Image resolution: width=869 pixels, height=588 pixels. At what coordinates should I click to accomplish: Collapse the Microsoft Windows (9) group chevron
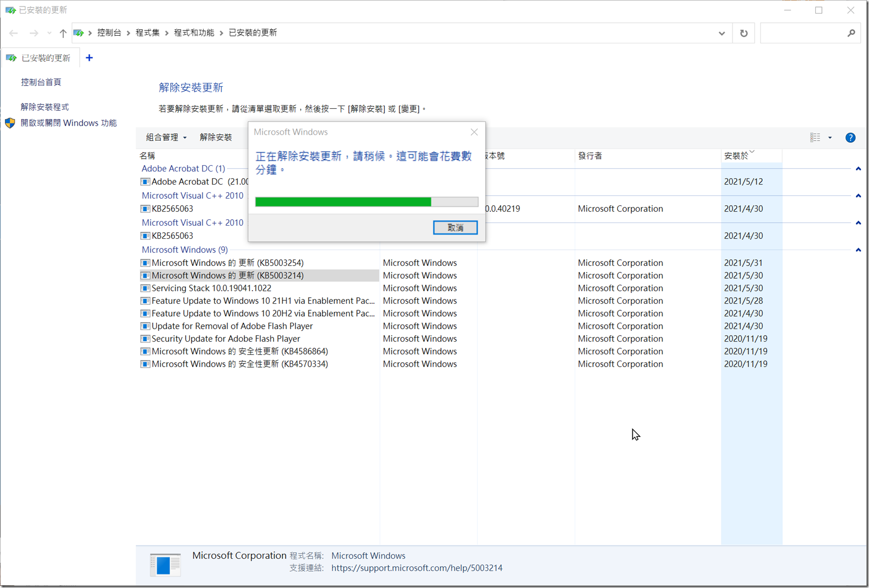pos(858,250)
